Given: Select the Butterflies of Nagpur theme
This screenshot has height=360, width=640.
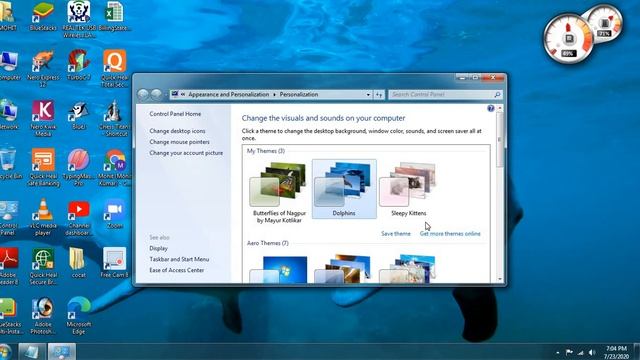Looking at the screenshot, I should [x=279, y=192].
